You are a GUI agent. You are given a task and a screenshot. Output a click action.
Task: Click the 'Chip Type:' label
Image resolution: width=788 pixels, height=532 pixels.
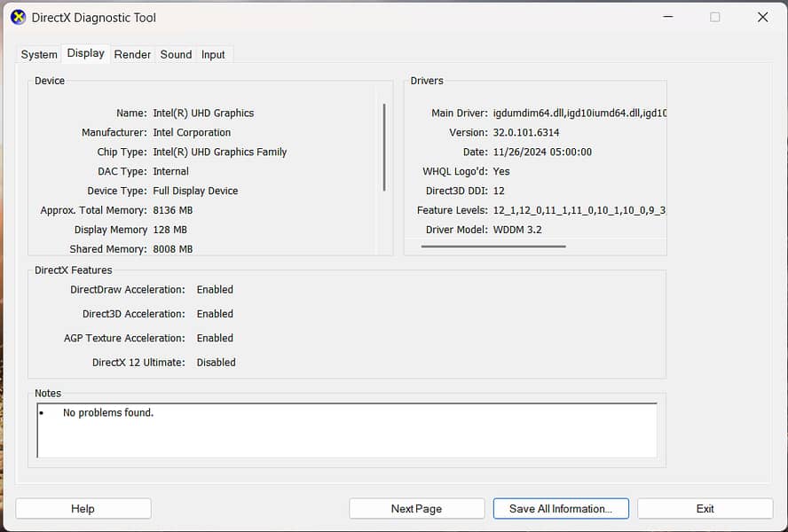[122, 152]
